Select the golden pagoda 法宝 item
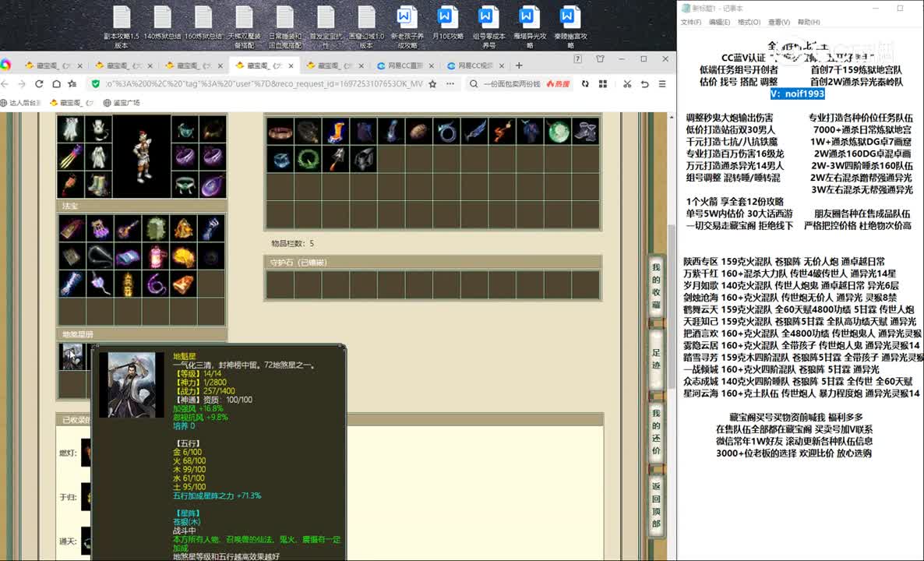The image size is (924, 561). (128, 284)
